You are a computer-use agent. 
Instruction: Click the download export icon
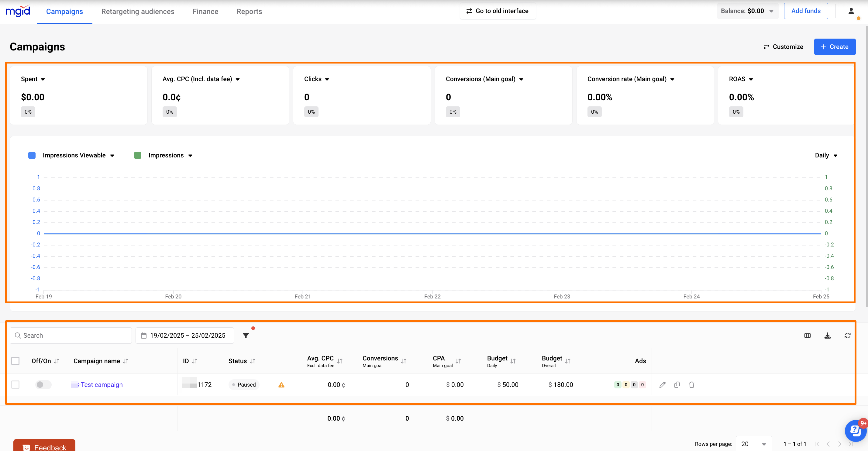coord(827,336)
